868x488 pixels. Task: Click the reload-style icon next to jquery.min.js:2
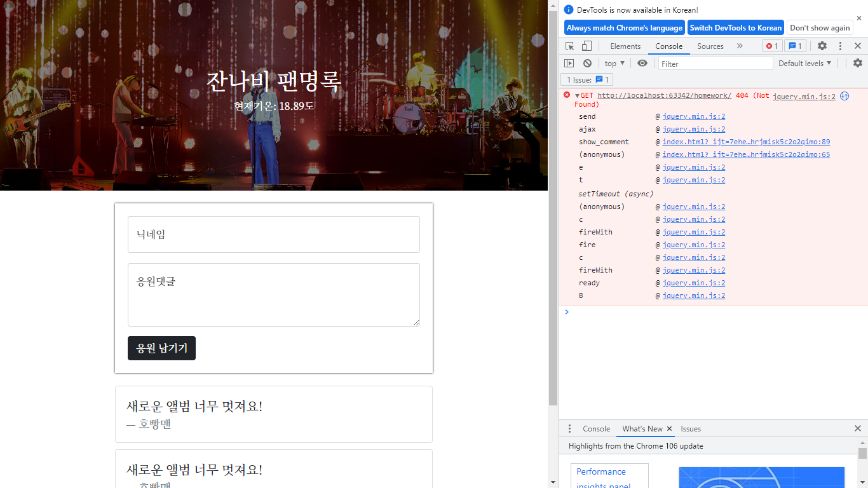tap(844, 96)
